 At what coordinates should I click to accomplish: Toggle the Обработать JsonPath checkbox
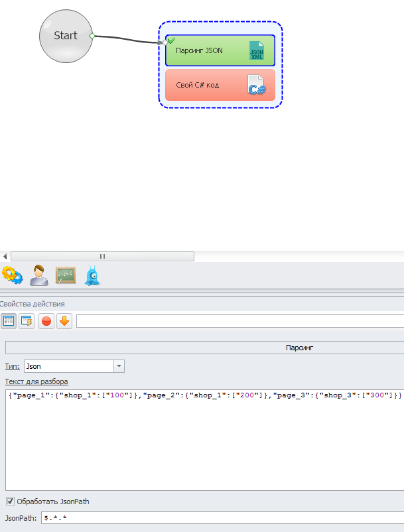tap(9, 501)
